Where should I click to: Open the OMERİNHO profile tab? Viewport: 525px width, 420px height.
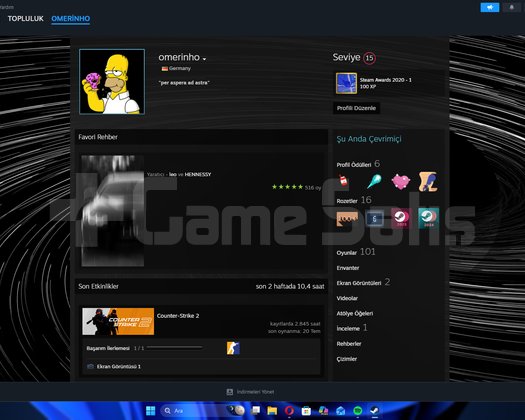click(x=71, y=18)
